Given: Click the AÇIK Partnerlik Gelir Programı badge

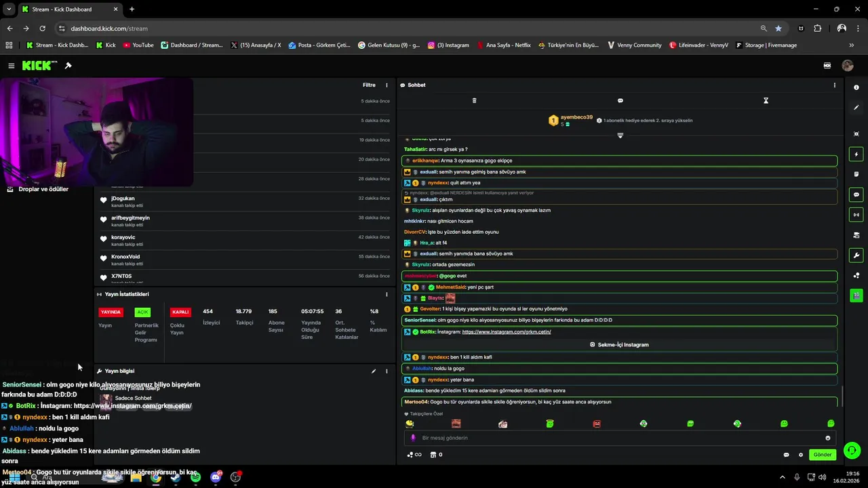Looking at the screenshot, I should coord(142,312).
